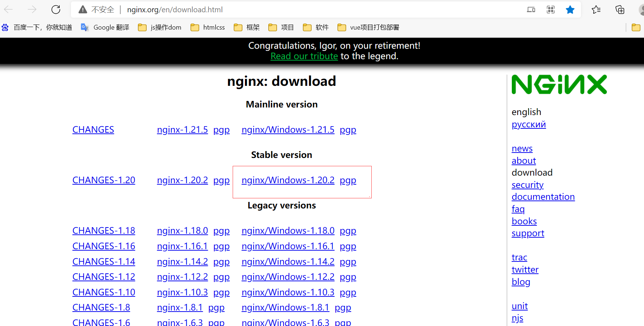Open the twitter sidebar link

pos(525,270)
